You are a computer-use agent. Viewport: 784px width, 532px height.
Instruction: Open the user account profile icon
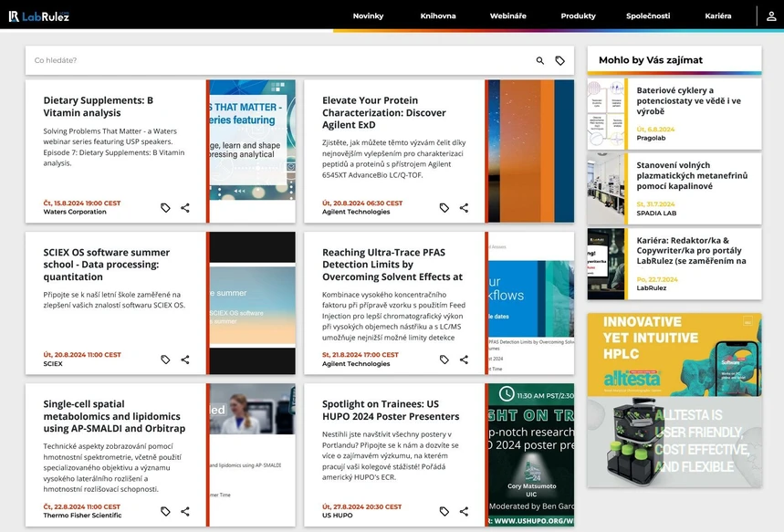point(771,16)
